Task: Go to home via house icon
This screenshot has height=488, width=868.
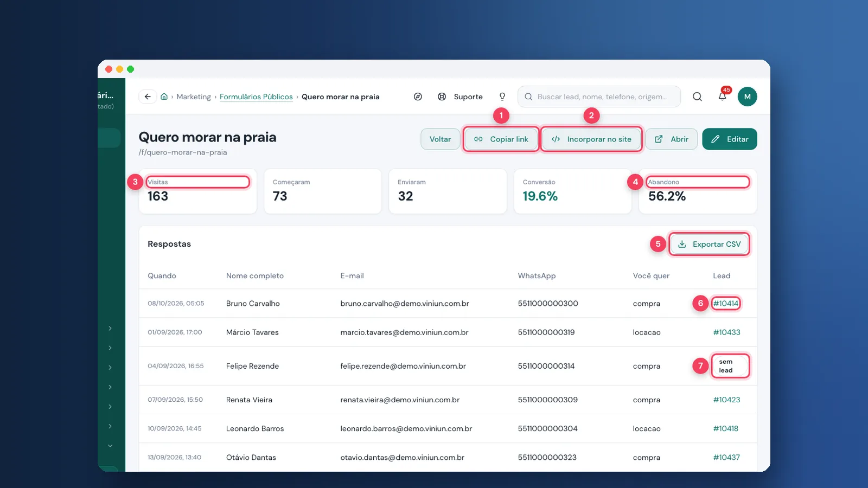Action: pos(164,97)
